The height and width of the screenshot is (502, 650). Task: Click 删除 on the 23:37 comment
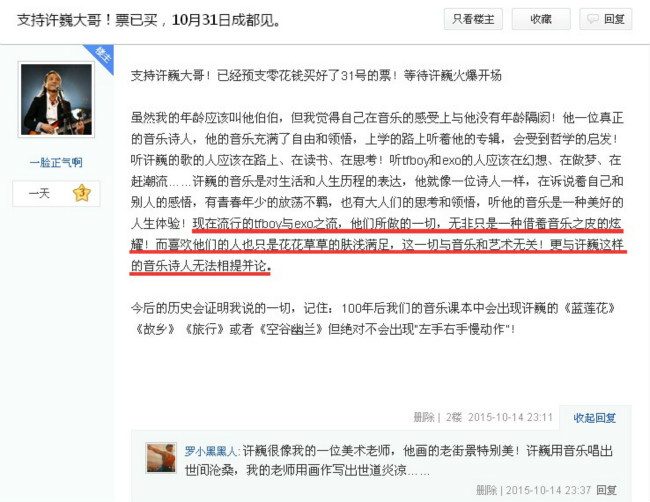pyautogui.click(x=486, y=490)
